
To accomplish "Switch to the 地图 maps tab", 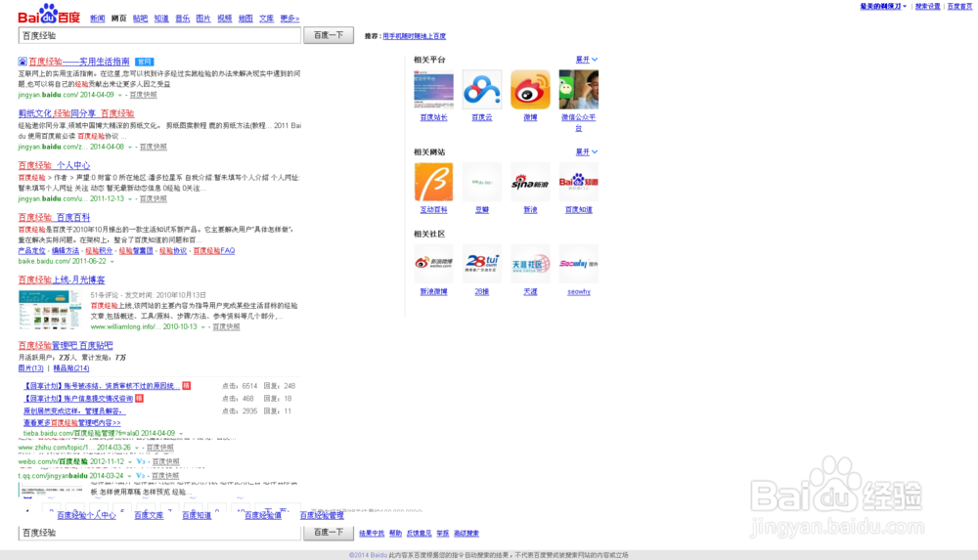I will [x=245, y=19].
